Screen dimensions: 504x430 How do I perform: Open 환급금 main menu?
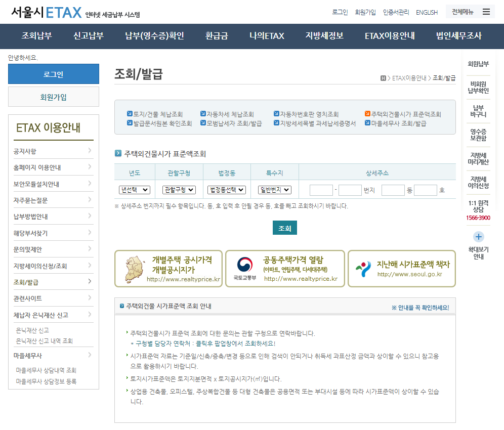click(217, 36)
